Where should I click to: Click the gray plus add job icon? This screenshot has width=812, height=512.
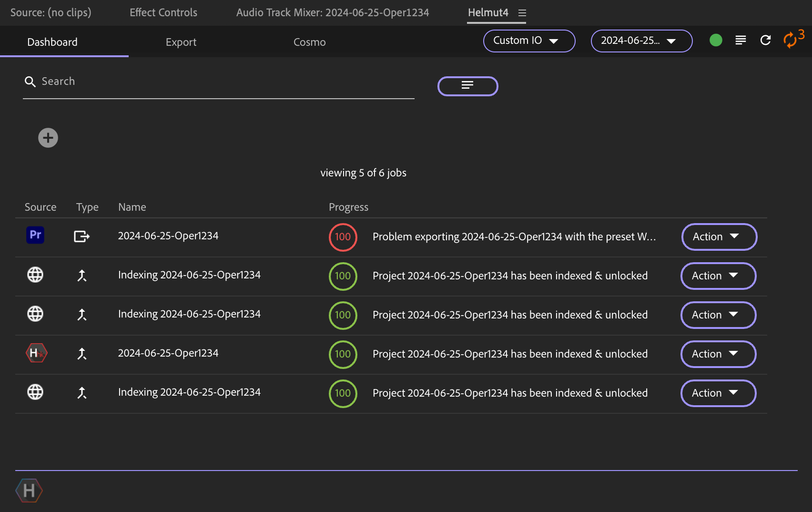48,138
